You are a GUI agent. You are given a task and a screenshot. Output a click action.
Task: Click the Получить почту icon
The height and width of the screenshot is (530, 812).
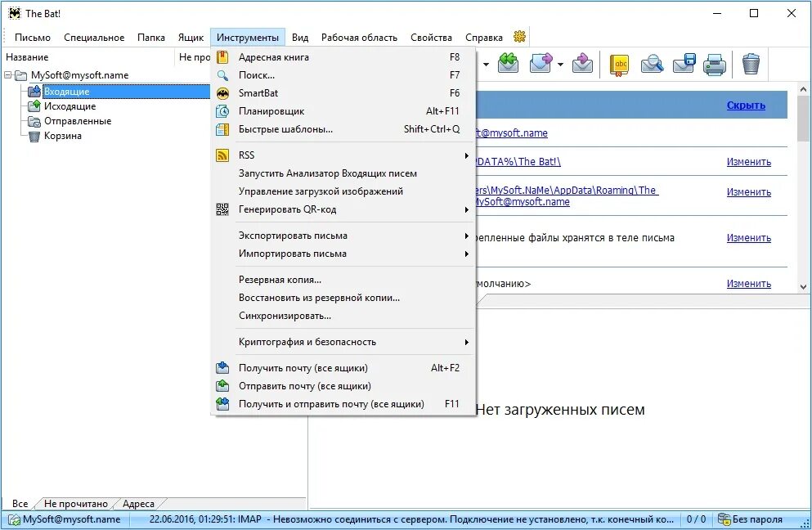(x=222, y=368)
